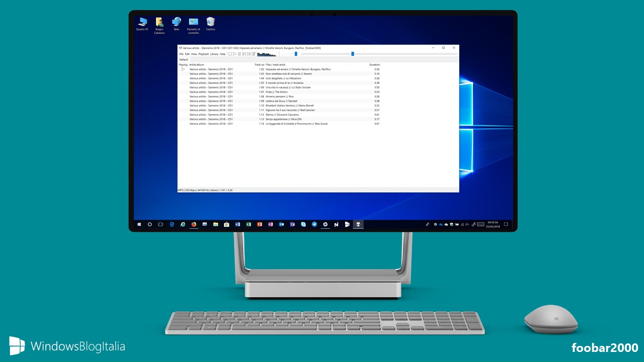Viewport: 644px width, 362px height.
Task: Click the Play button in toolbar
Action: (235, 54)
